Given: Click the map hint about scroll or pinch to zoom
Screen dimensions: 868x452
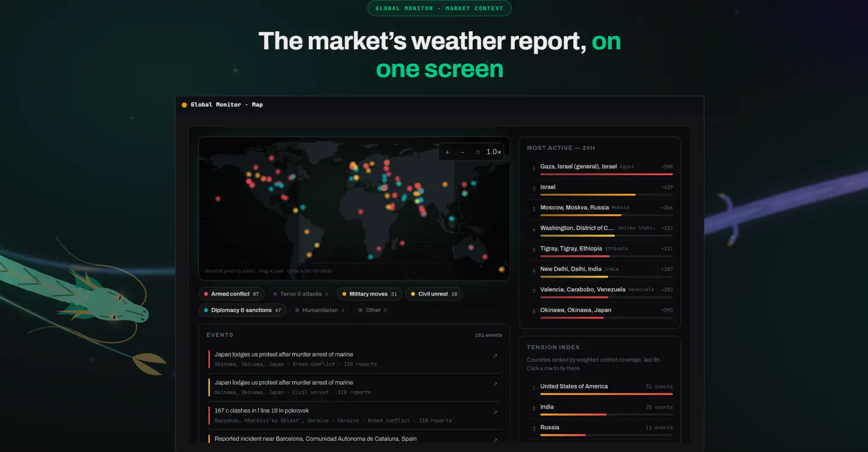Looking at the screenshot, I should coord(268,271).
